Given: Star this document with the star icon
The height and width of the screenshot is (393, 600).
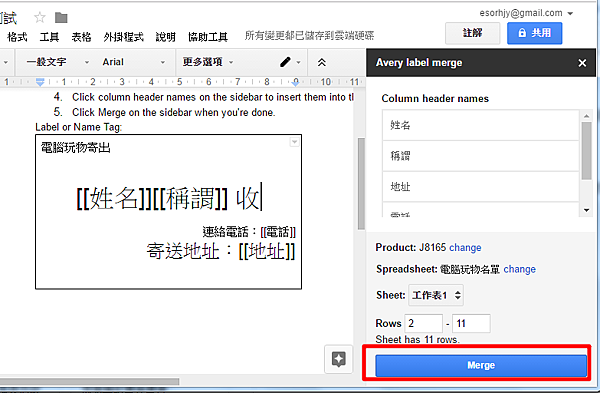Looking at the screenshot, I should tap(40, 17).
